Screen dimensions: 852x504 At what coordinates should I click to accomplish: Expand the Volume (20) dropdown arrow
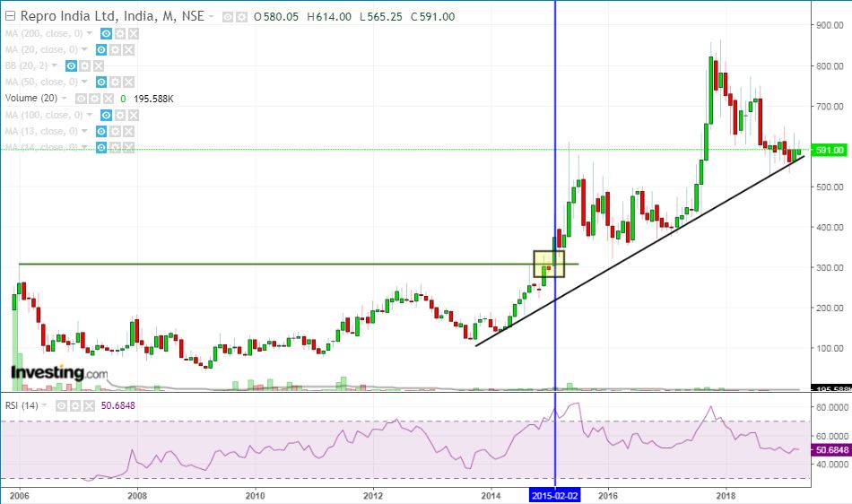coord(64,99)
